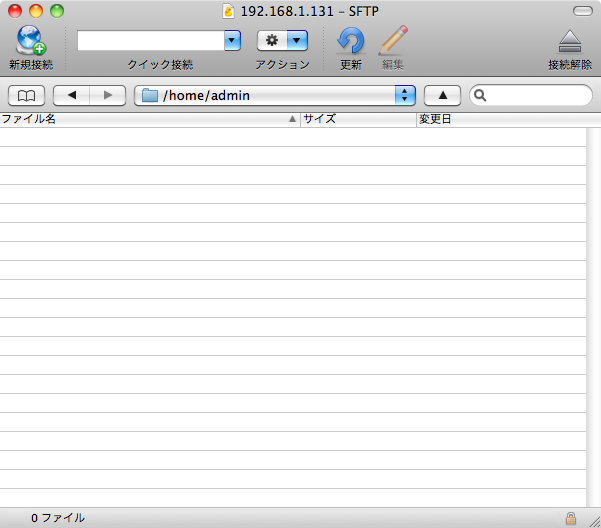This screenshot has height=528, width=601.
Task: Click the 新規接続 globe icon
Action: tap(30, 41)
